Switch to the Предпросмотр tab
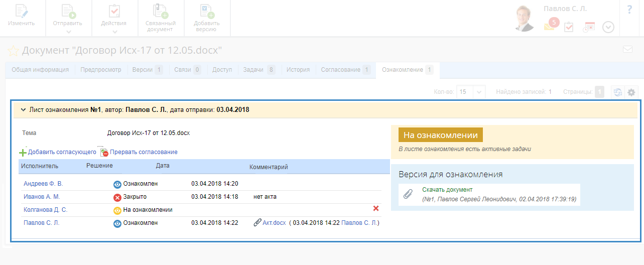The height and width of the screenshot is (265, 644). pos(101,70)
